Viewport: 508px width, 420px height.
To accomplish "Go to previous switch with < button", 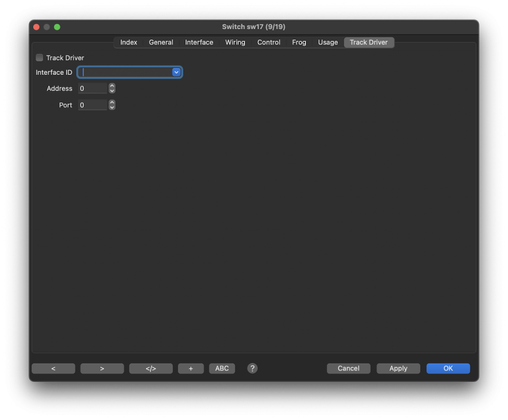I will (x=53, y=369).
